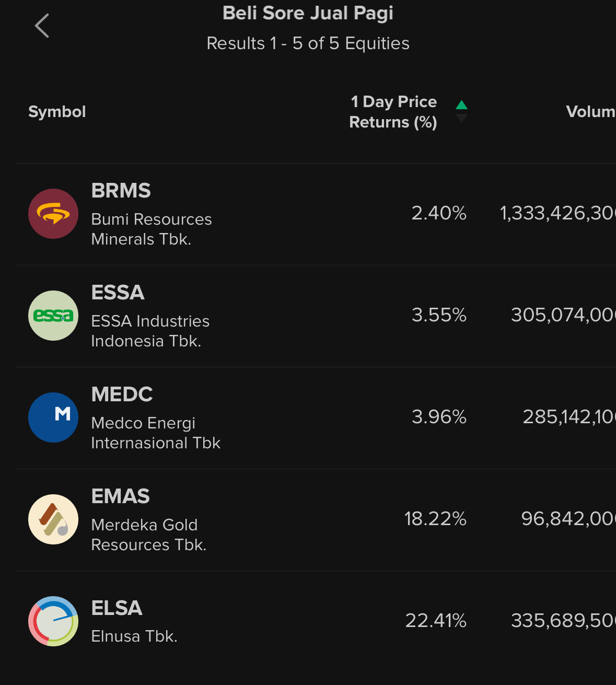616x685 pixels.
Task: Click the 22.41% return value for ELSA
Action: pos(436,621)
